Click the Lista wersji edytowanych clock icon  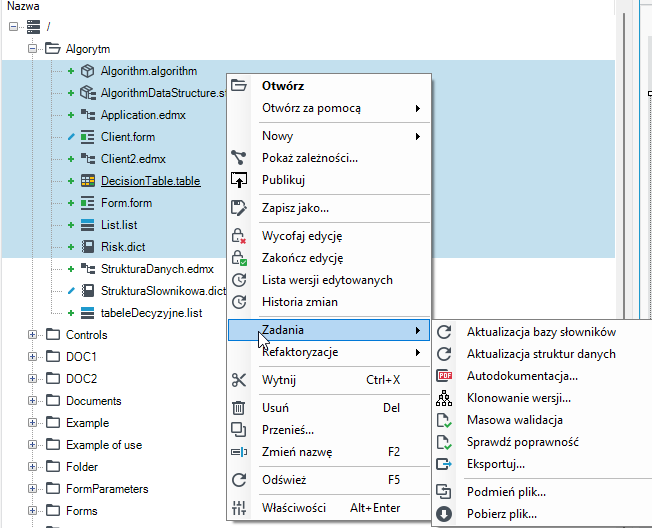(239, 280)
